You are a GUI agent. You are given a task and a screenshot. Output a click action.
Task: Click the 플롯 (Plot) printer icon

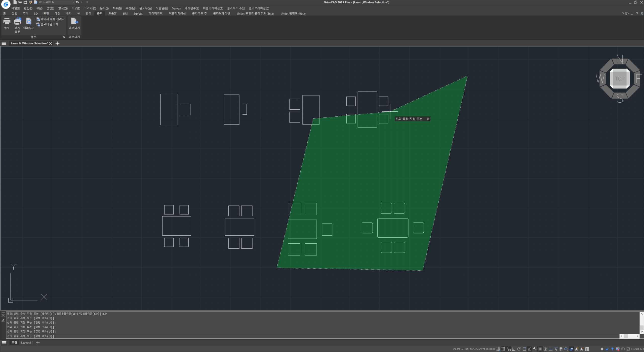7,22
